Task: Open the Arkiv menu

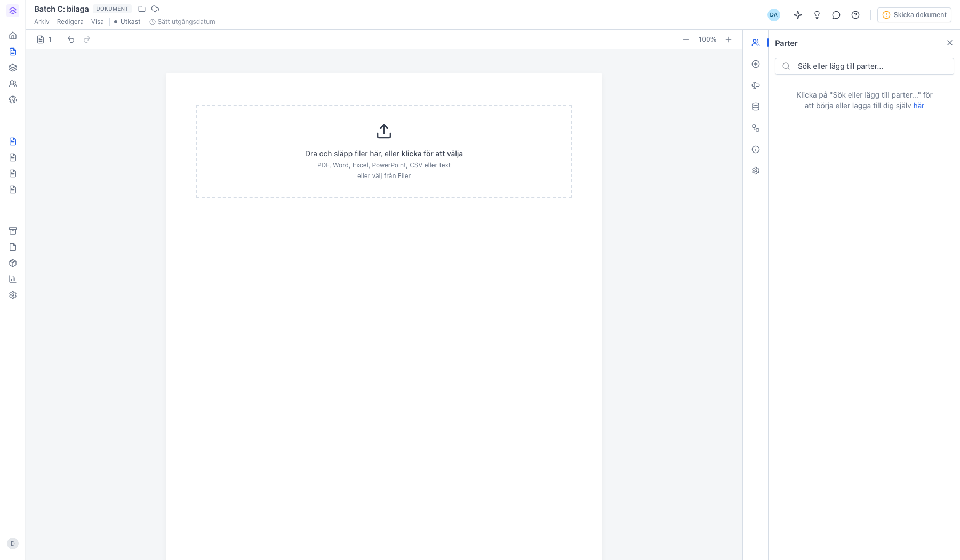Action: pos(42,22)
